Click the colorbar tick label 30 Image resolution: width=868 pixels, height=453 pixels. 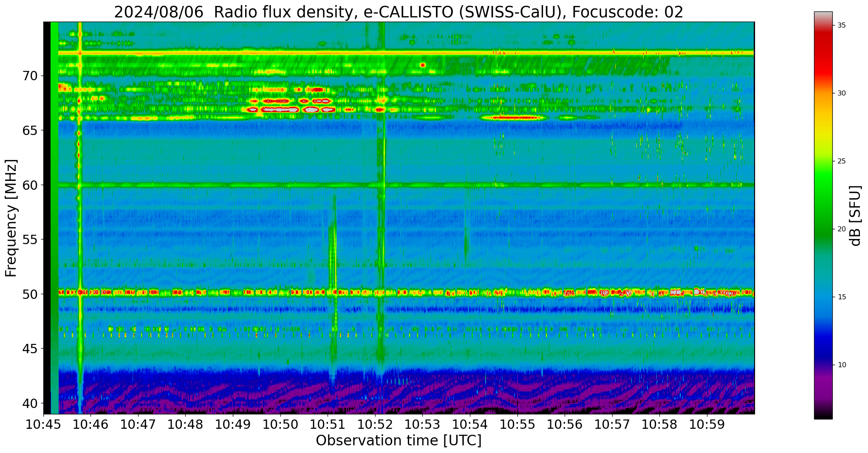pyautogui.click(x=842, y=93)
